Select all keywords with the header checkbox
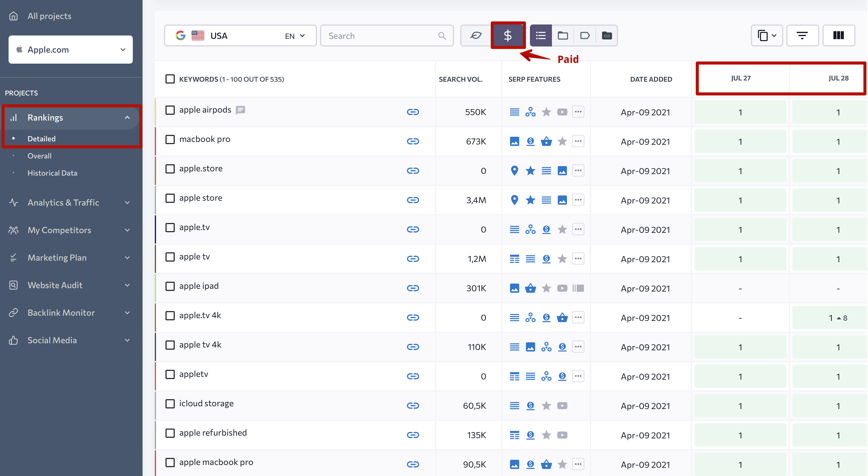Screen dimensions: 868x476 (x=170, y=79)
